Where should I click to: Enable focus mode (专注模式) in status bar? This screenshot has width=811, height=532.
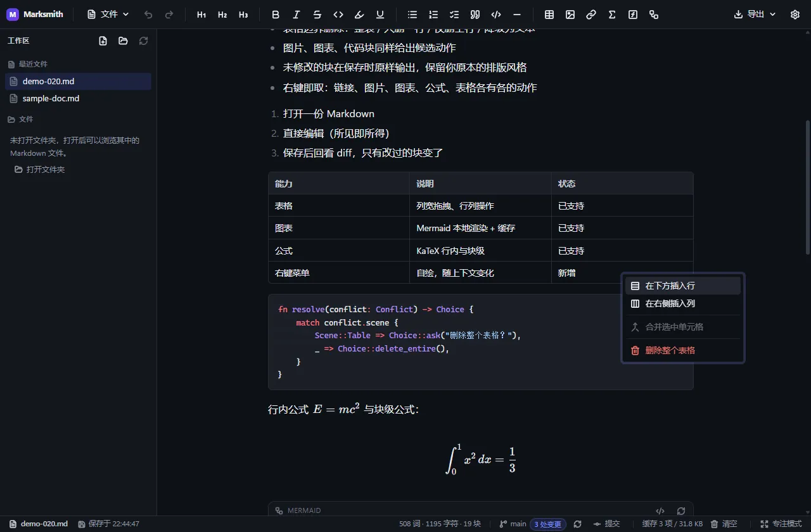click(x=781, y=524)
